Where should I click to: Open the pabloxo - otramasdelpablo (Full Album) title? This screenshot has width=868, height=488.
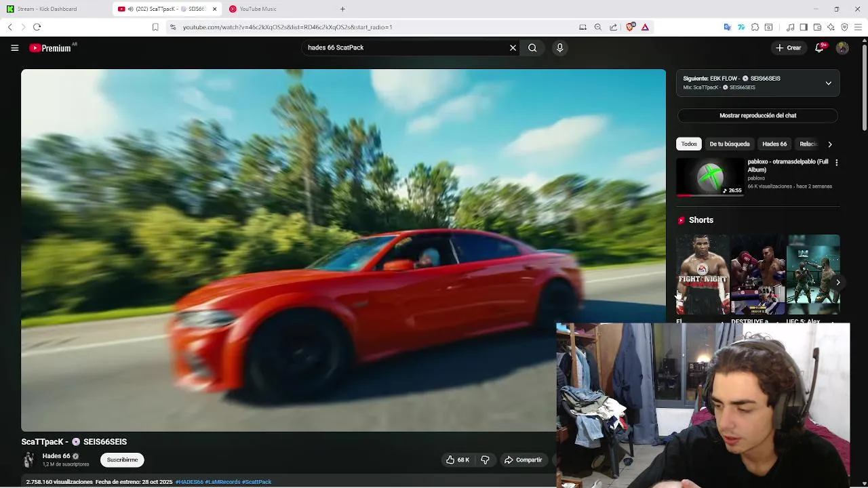coord(787,165)
